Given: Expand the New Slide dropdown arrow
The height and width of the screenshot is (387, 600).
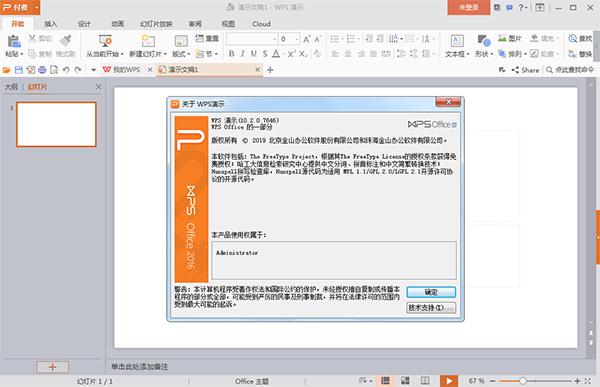Looking at the screenshot, I should [x=165, y=54].
